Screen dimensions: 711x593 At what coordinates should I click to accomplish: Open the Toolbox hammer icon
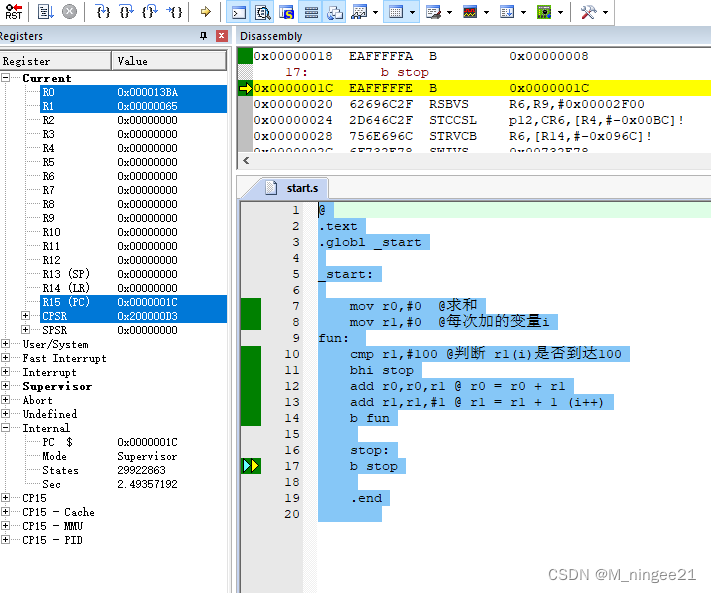588,12
